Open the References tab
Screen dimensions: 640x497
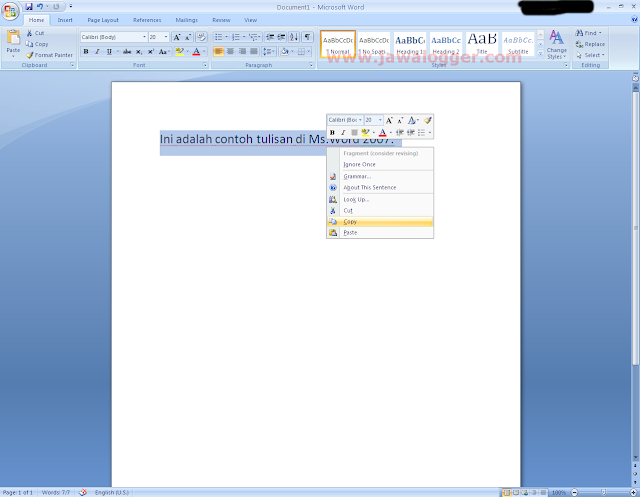[x=147, y=20]
